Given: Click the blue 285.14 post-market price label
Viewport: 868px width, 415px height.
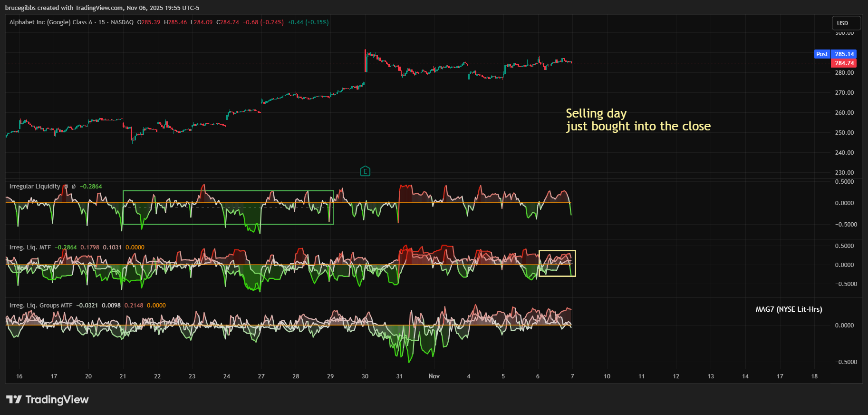Looking at the screenshot, I should click(844, 54).
